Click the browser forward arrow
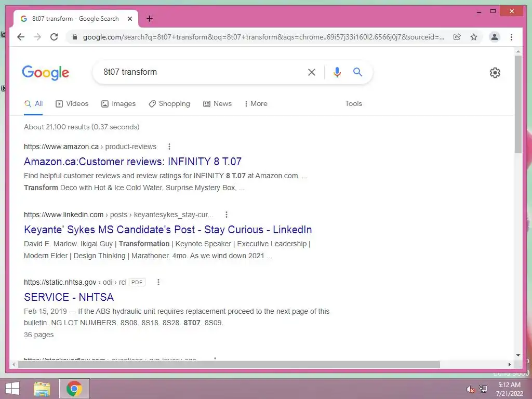Viewport: 532px width, 399px height. tap(37, 37)
